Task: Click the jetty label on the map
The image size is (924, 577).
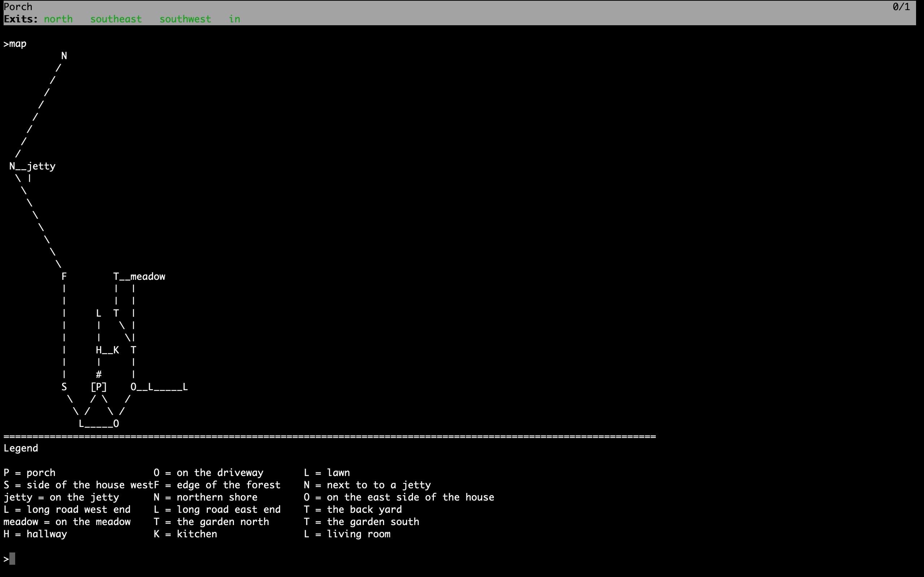Action: 41,166
